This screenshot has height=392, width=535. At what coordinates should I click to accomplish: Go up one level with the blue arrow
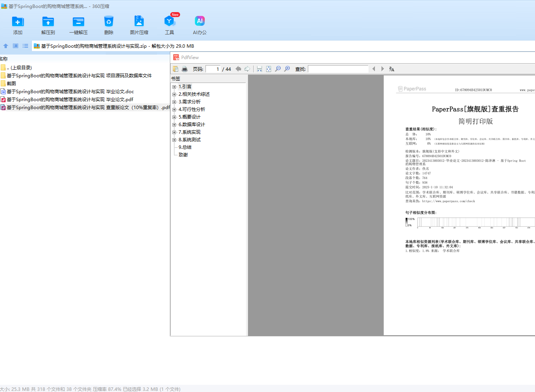pos(6,46)
